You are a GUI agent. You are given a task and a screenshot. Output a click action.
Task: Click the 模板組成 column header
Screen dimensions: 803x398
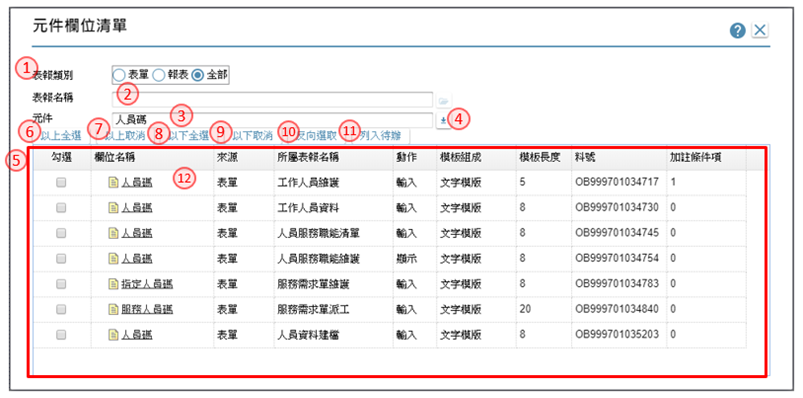[460, 158]
